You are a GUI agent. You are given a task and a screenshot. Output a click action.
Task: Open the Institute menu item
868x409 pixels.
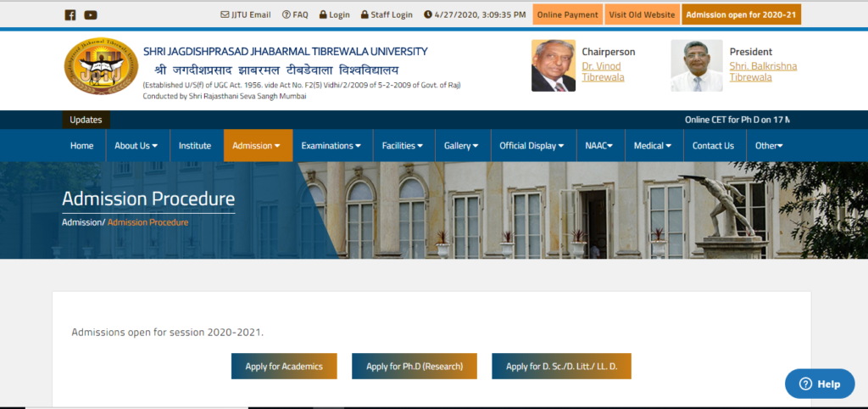tap(195, 146)
